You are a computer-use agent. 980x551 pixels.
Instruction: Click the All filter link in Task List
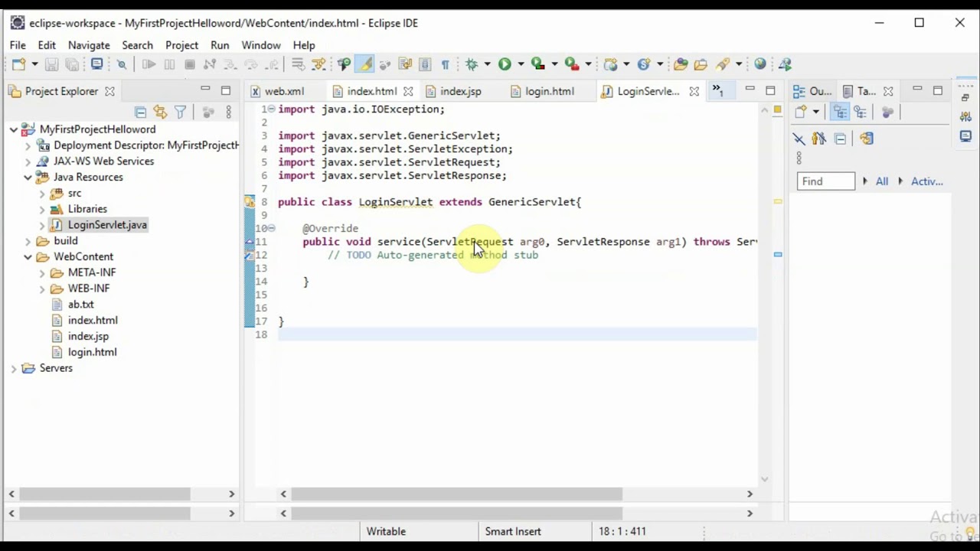882,181
